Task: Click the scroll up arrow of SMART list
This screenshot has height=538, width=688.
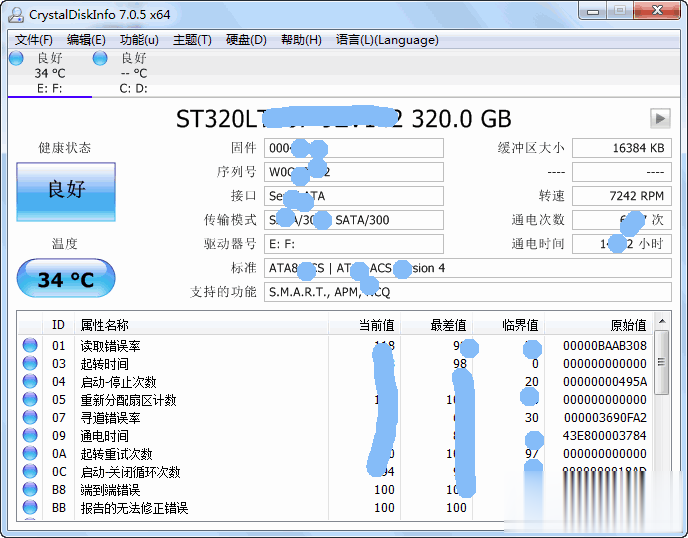Action: coord(662,322)
